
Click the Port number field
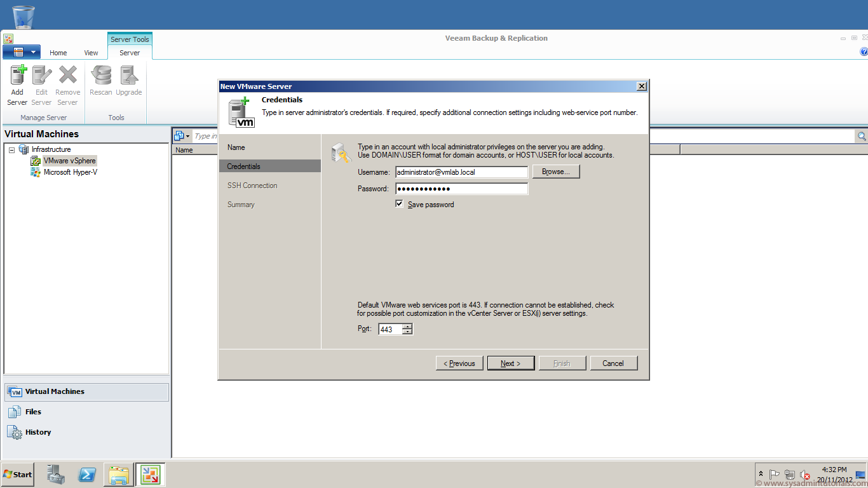tap(390, 329)
